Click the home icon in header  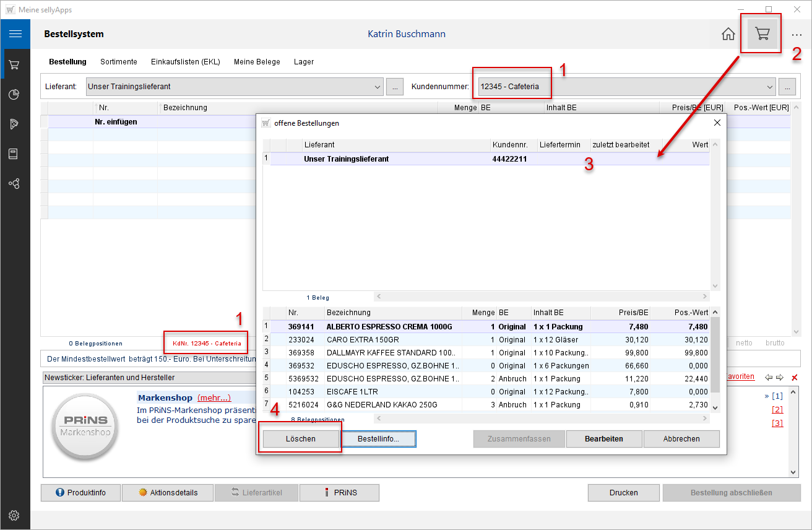[x=728, y=34]
